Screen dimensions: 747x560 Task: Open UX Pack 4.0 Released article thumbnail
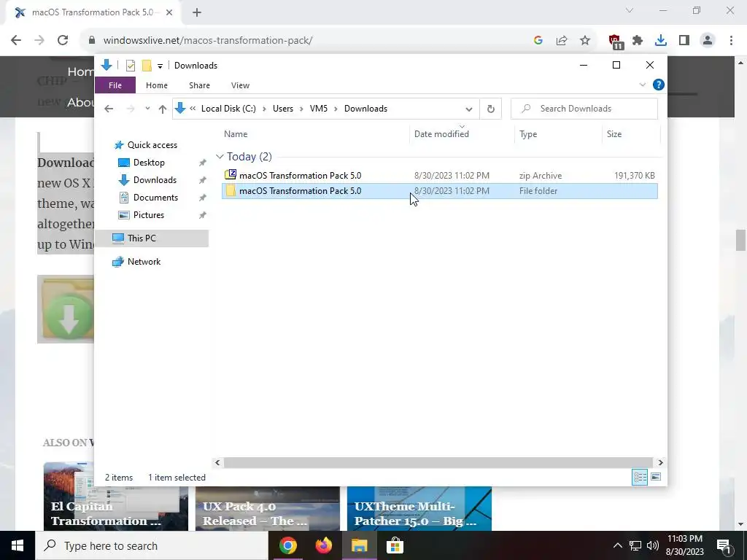pos(267,508)
